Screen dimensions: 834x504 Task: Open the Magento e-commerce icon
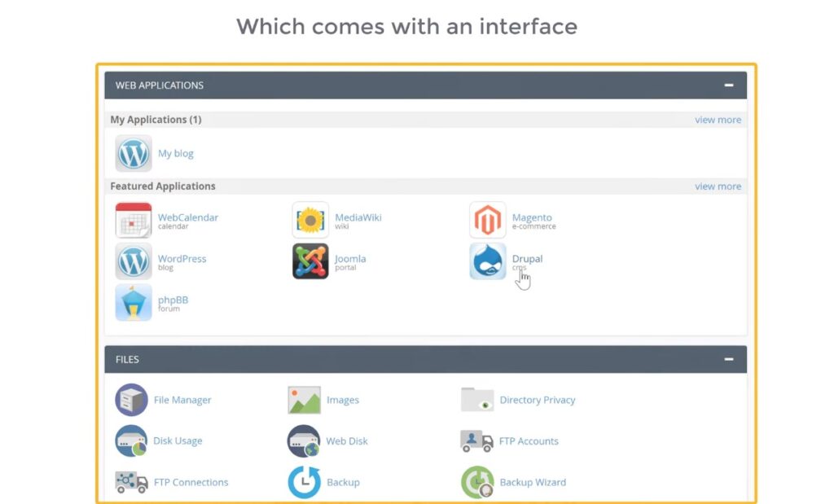pos(487,220)
